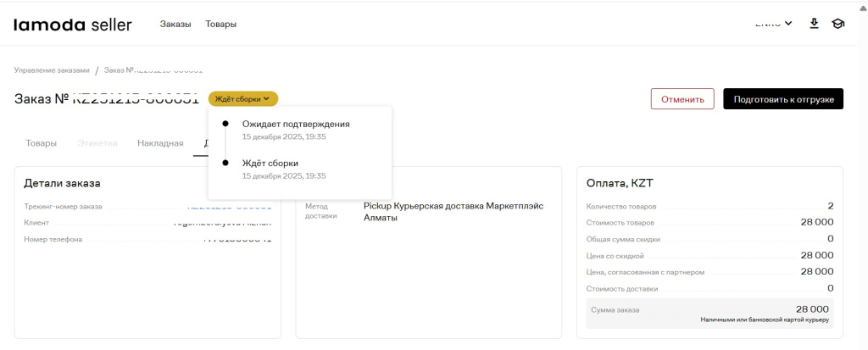Click "Подготовить к отгрузке" button
This screenshot has width=868, height=350.
tap(782, 99)
